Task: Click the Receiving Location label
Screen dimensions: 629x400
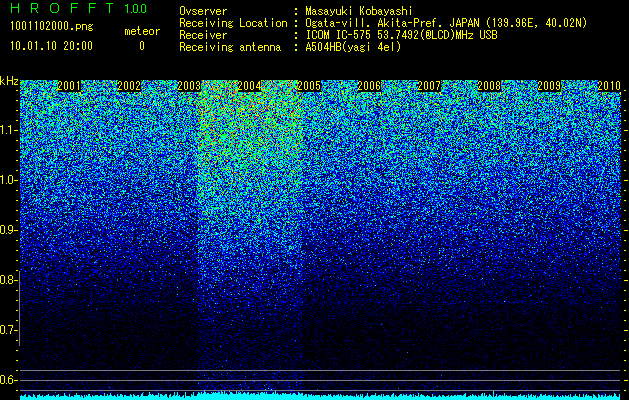Action: 233,23
